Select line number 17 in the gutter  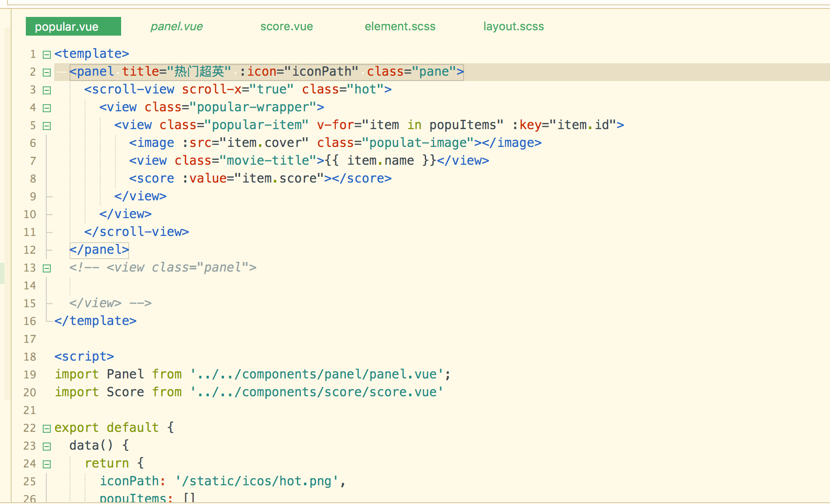tap(30, 339)
